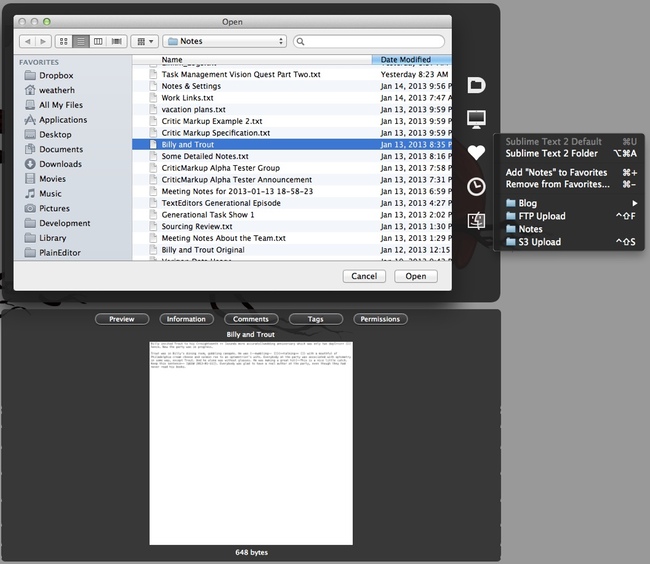
Task: Select All My Files in sidebar
Action: 54,105
